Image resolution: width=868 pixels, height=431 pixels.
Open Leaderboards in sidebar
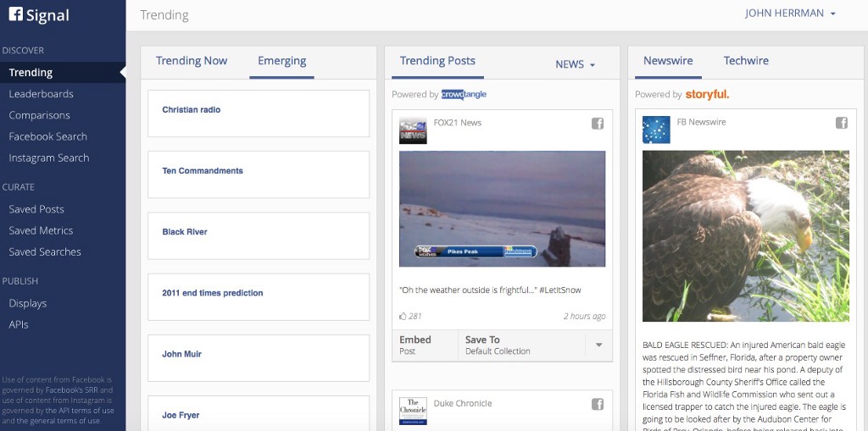coord(41,94)
